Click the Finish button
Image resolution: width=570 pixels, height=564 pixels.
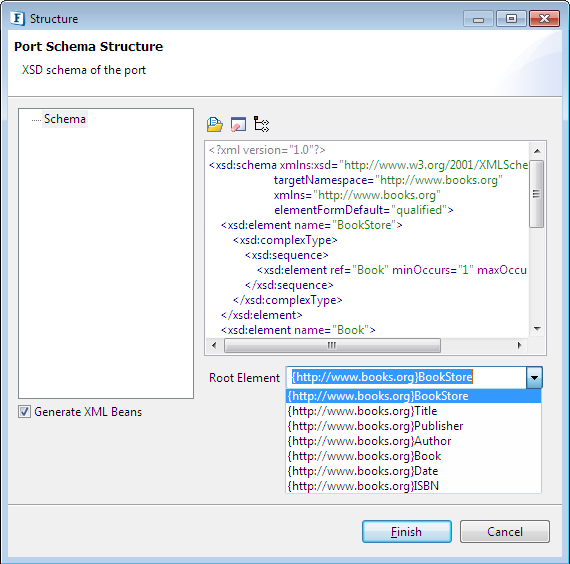[x=407, y=532]
